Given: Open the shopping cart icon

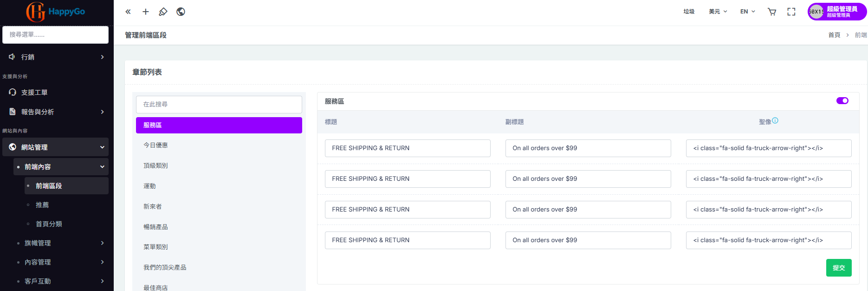Looking at the screenshot, I should tap(772, 12).
